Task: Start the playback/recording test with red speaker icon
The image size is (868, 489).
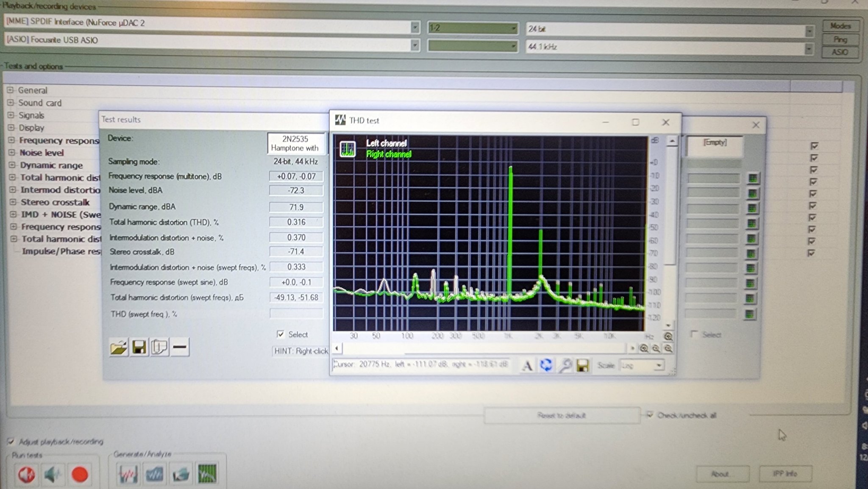Action: [x=26, y=474]
